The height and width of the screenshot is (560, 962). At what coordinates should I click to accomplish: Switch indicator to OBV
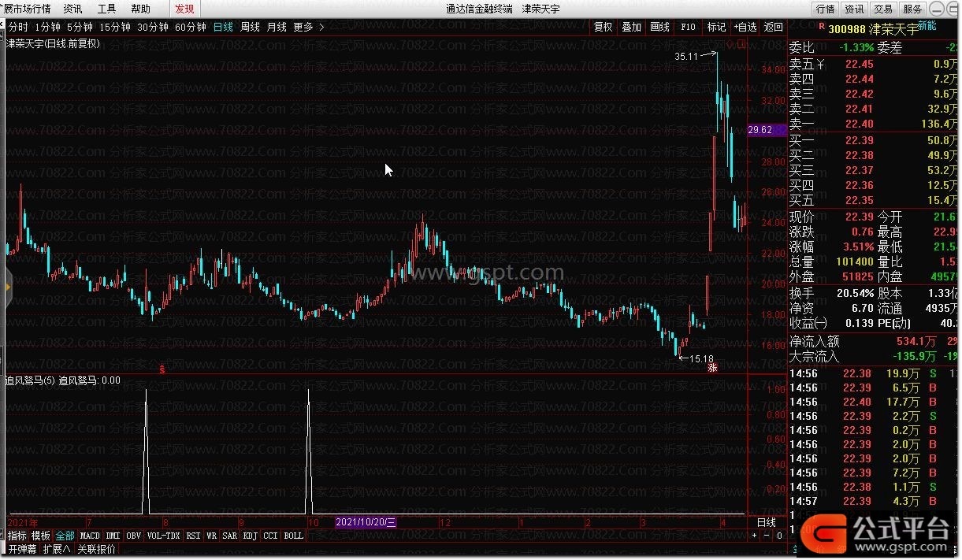[x=134, y=536]
